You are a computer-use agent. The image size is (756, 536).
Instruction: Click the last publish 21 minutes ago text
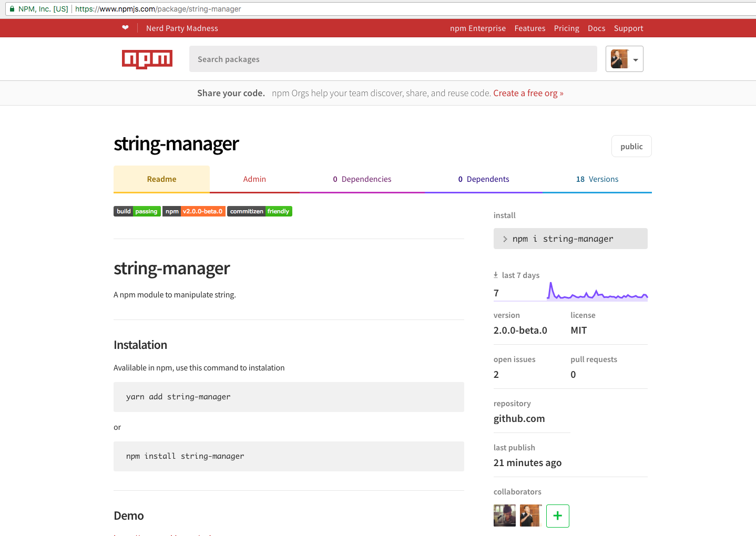coord(527,463)
